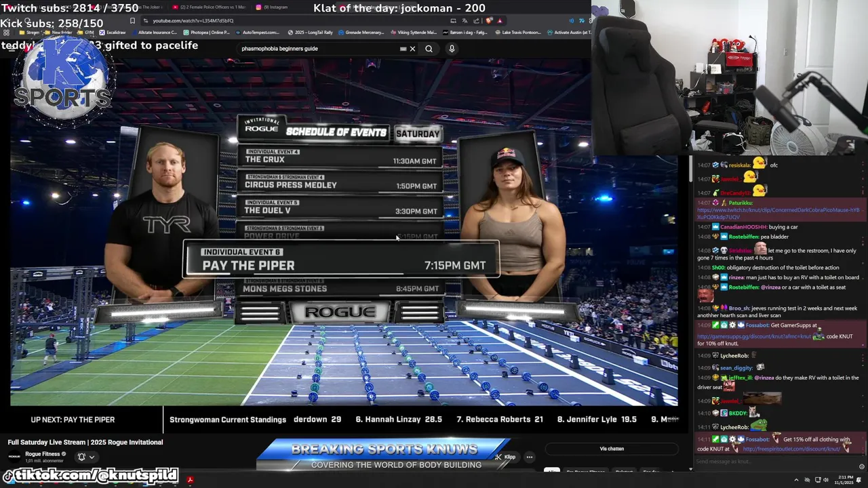Click Rostebiffen username in pea bladder message

click(743, 237)
